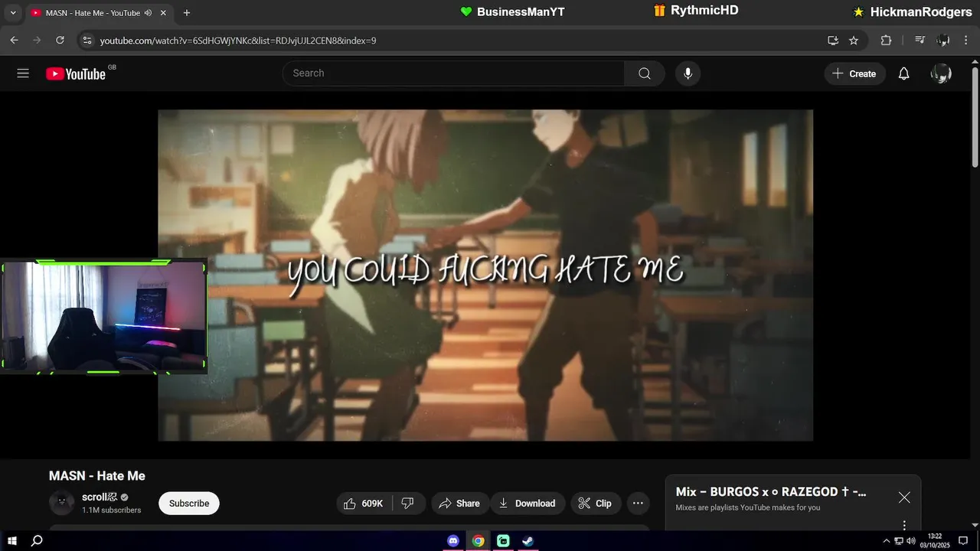
Task: Open the scroll channel avatar
Action: coord(61,503)
